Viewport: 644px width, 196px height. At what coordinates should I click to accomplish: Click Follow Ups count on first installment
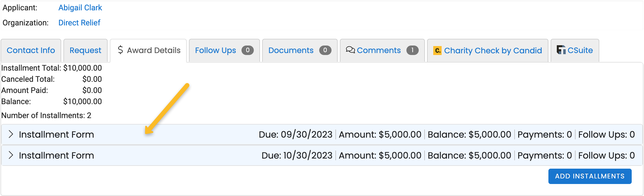coord(607,135)
